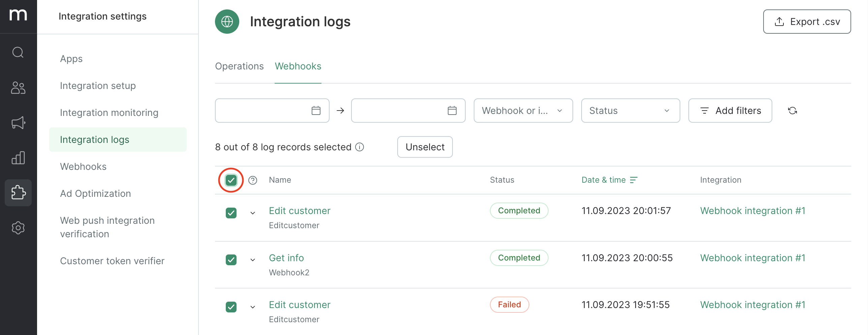Switch to the Operations tab

tap(239, 66)
